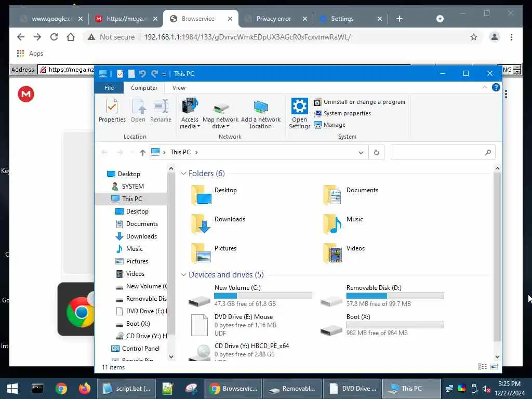Click Chrome address bar URL
Image resolution: width=532 pixels, height=399 pixels.
[x=247, y=37]
